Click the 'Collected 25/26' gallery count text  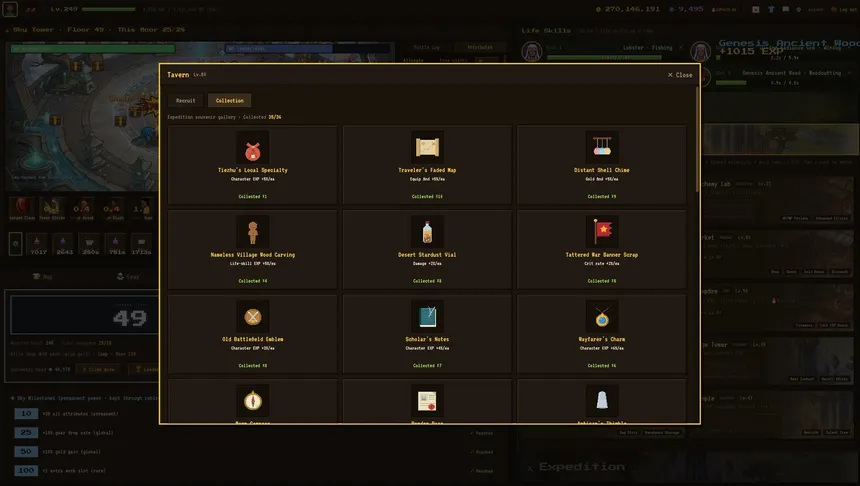pos(262,117)
